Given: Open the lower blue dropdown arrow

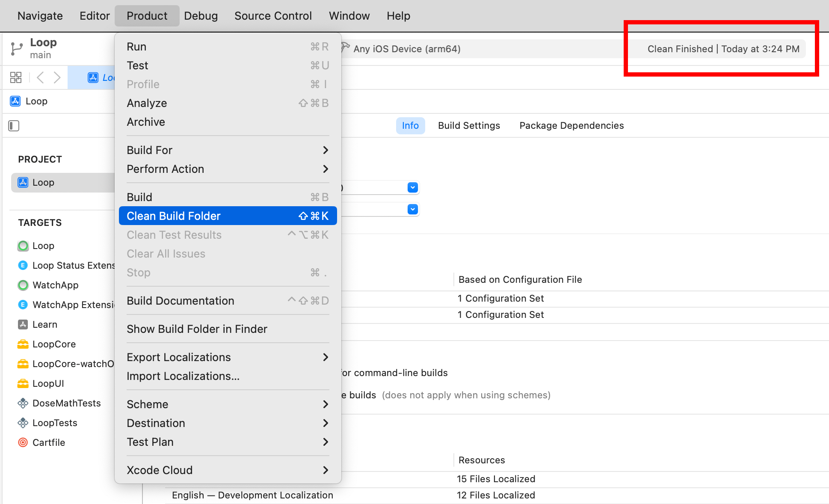Looking at the screenshot, I should coord(413,209).
